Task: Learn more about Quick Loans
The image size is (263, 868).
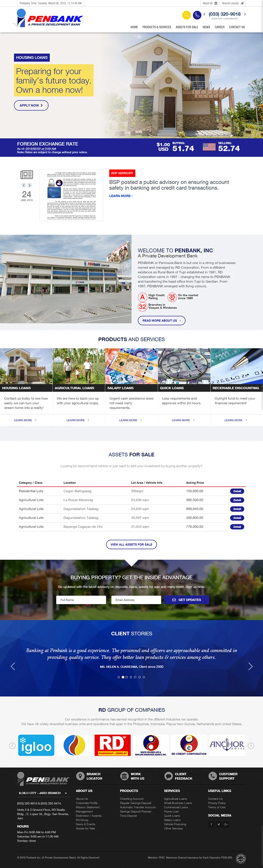Action: [x=183, y=420]
